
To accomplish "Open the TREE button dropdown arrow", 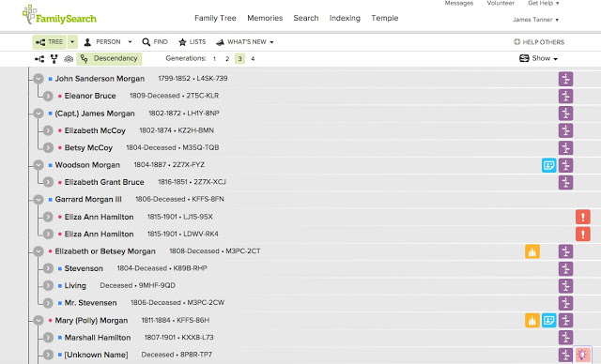I will click(72, 42).
